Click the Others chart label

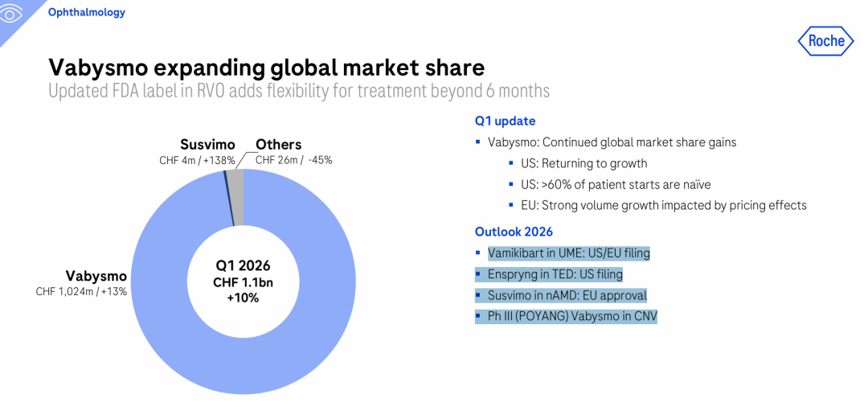point(278,145)
